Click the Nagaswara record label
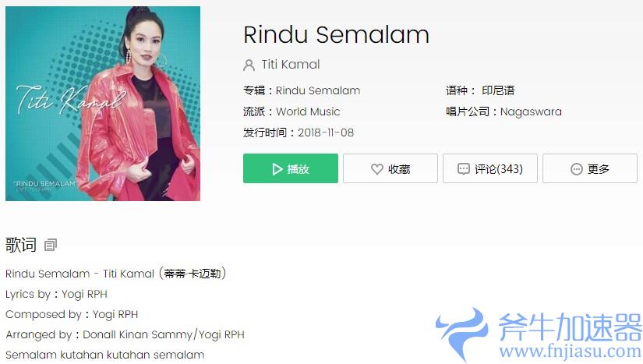 [531, 111]
